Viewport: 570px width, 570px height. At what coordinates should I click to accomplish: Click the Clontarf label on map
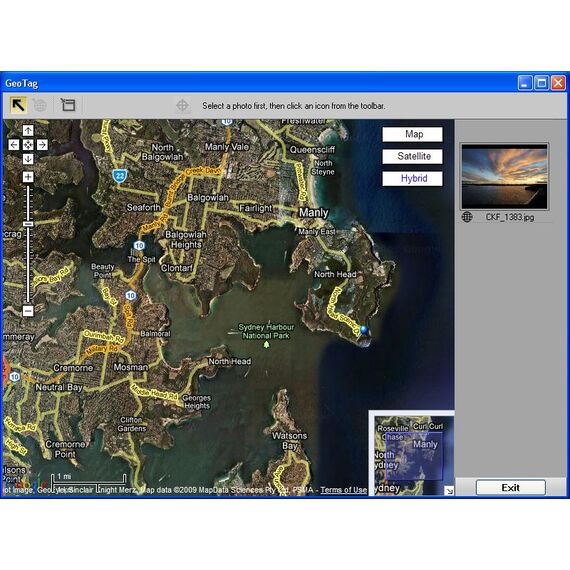177,268
